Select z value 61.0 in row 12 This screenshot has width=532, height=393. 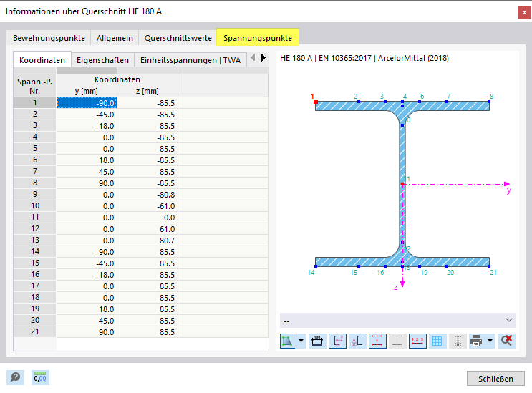pyautogui.click(x=147, y=229)
